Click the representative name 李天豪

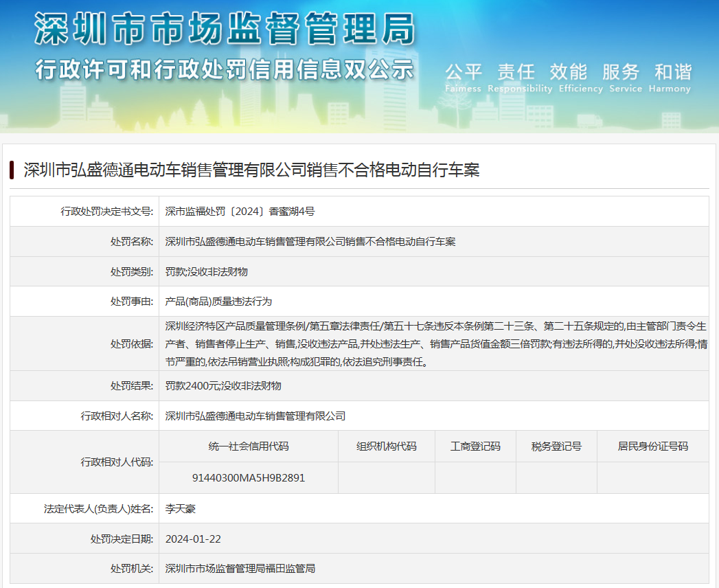pyautogui.click(x=180, y=508)
